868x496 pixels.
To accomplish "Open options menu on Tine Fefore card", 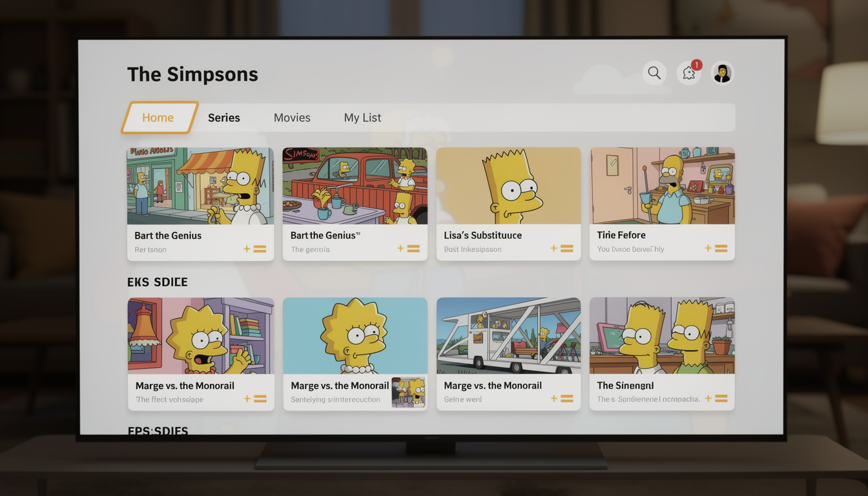I will pos(722,248).
